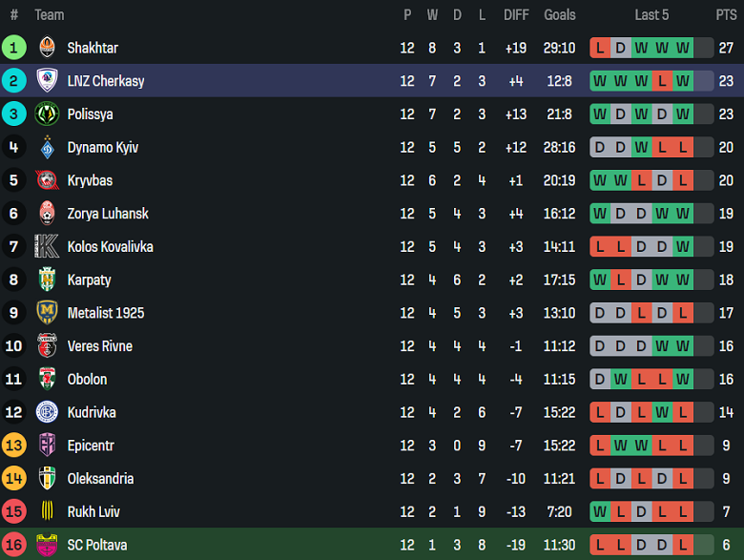Screen dimensions: 744x560
Task: Click the Kryvbas club crest
Action: point(47,180)
